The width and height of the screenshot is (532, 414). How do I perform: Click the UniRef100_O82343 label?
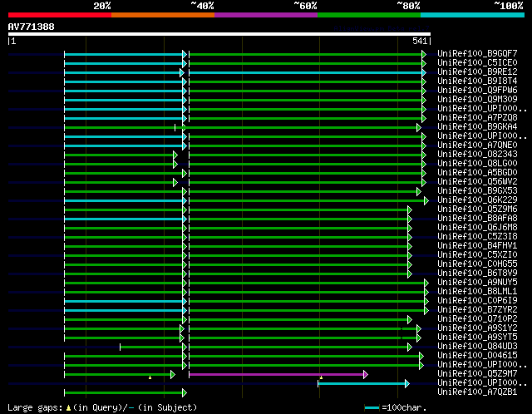click(477, 155)
